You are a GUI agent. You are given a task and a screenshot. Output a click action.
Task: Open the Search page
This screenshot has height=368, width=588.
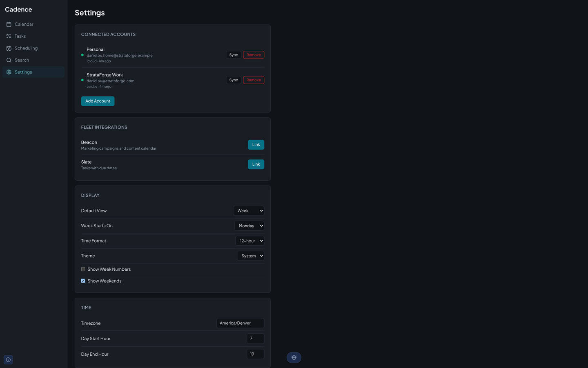point(33,60)
